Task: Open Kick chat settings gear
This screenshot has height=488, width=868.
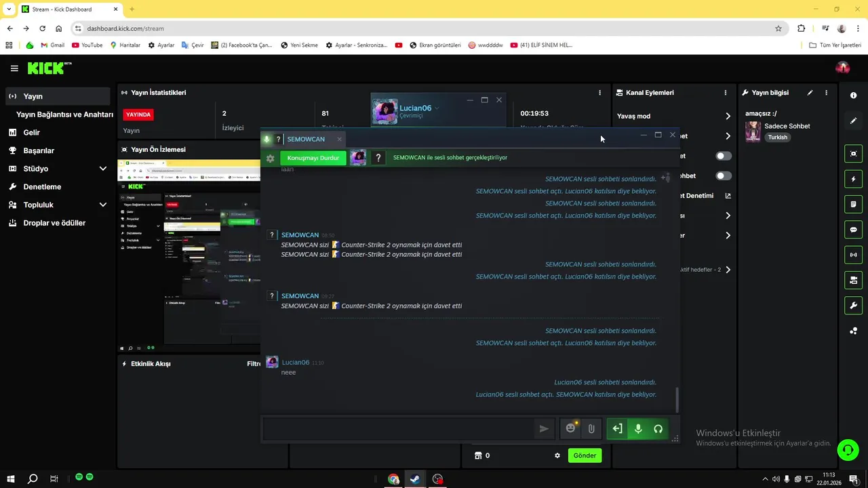Action: point(557,455)
